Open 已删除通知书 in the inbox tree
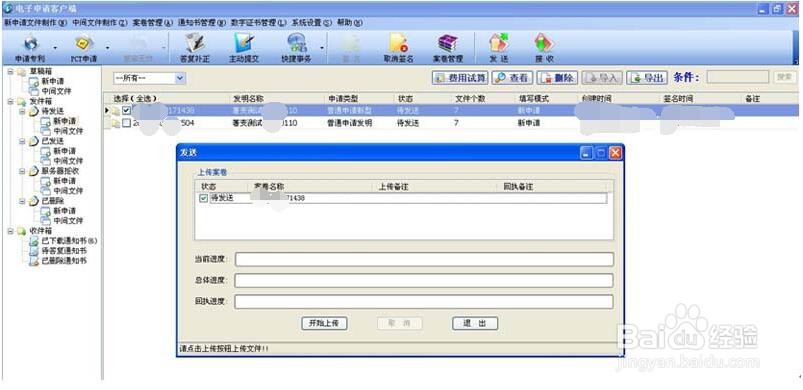Viewport: 803px width, 390px height. tap(64, 261)
